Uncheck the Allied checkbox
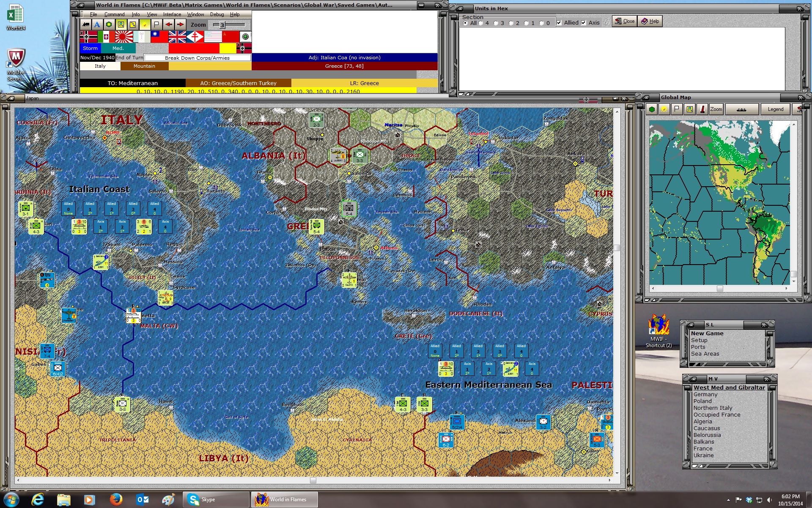Viewport: 812px width, 508px height. pos(559,23)
